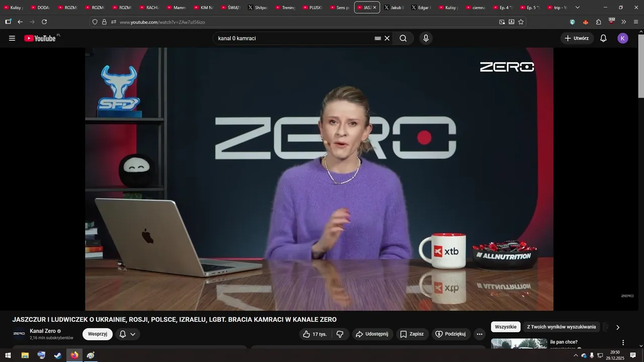Screen dimensions: 644x362
Task: Select the 'Wszystkie' filter chip
Action: [506, 327]
